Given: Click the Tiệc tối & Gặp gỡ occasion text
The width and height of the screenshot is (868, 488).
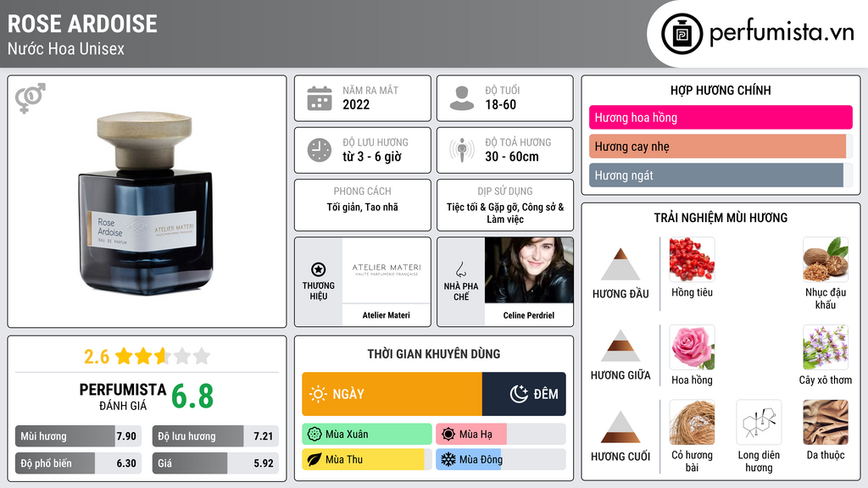Looking at the screenshot, I should point(505,213).
